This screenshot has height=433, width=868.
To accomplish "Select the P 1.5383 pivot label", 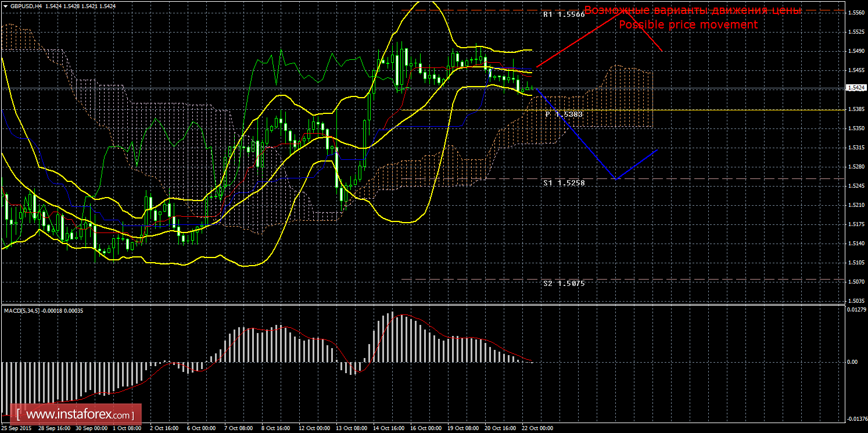I will pyautogui.click(x=564, y=114).
